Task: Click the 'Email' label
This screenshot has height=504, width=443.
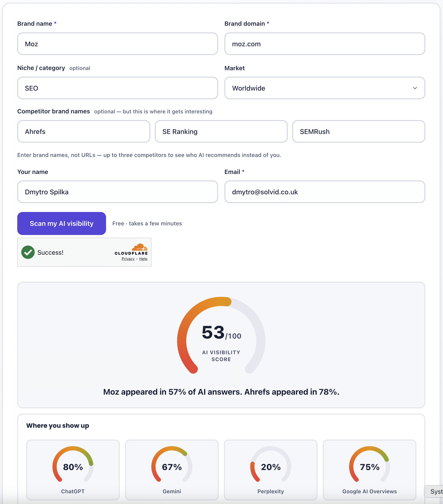Action: [x=232, y=172]
